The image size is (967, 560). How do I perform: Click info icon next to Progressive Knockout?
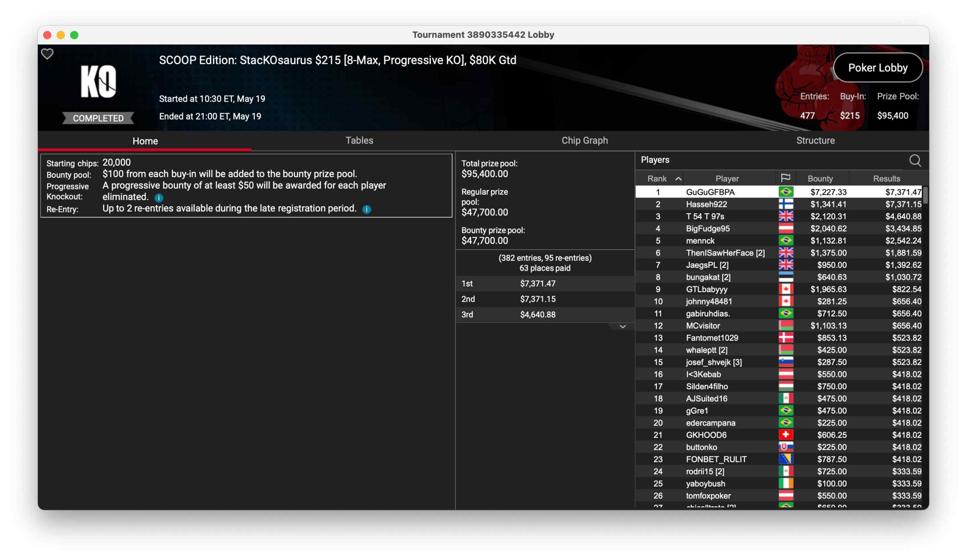tap(159, 198)
